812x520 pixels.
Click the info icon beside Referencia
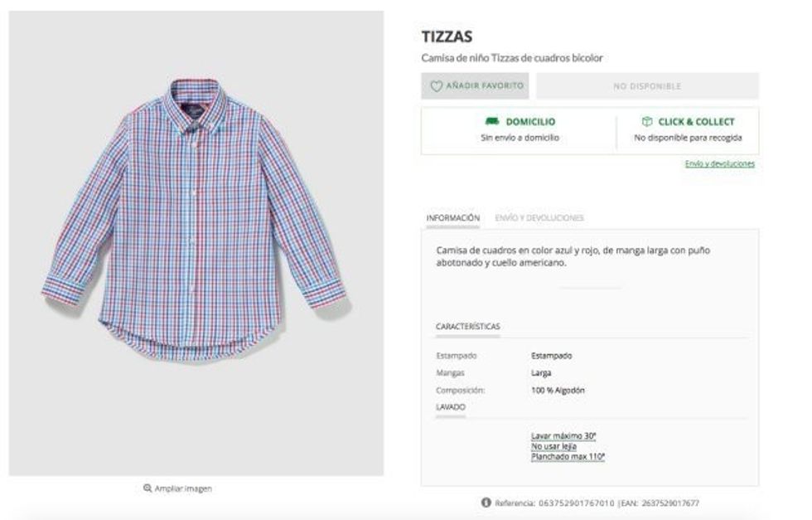coord(486,503)
